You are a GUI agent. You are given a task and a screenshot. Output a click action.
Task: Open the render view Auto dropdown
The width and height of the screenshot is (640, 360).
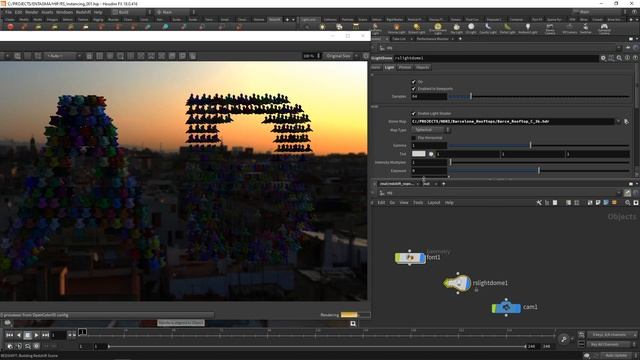point(63,56)
